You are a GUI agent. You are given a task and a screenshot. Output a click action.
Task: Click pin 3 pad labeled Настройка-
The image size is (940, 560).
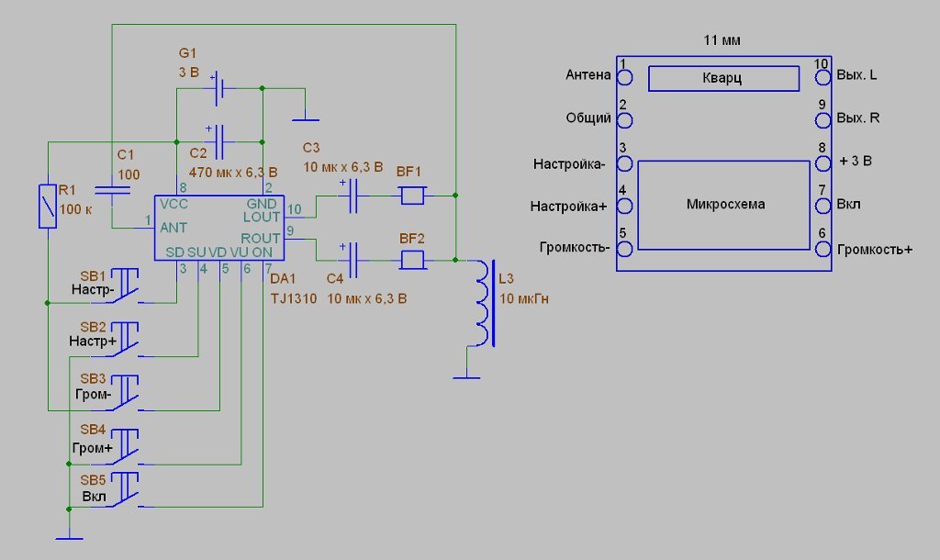(624, 163)
